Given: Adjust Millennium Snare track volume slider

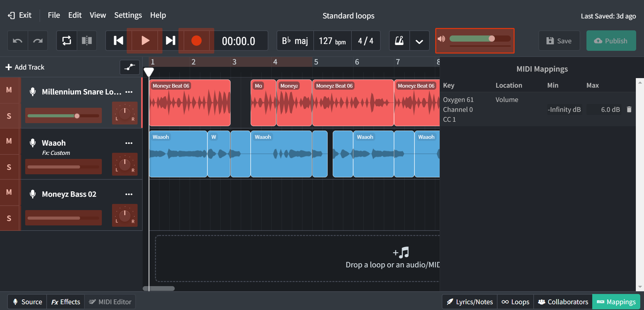Looking at the screenshot, I should pyautogui.click(x=63, y=116).
